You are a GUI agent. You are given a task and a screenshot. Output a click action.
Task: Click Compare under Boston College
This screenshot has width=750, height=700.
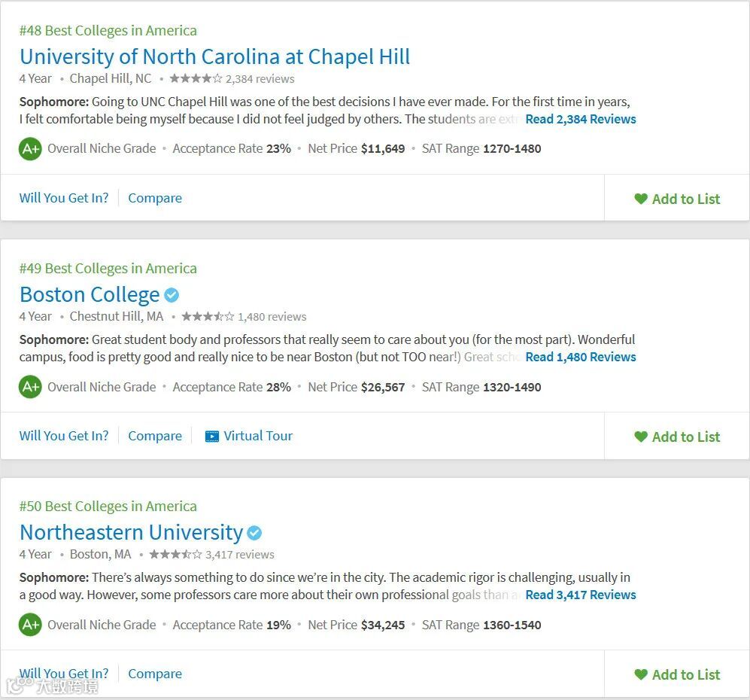point(155,436)
